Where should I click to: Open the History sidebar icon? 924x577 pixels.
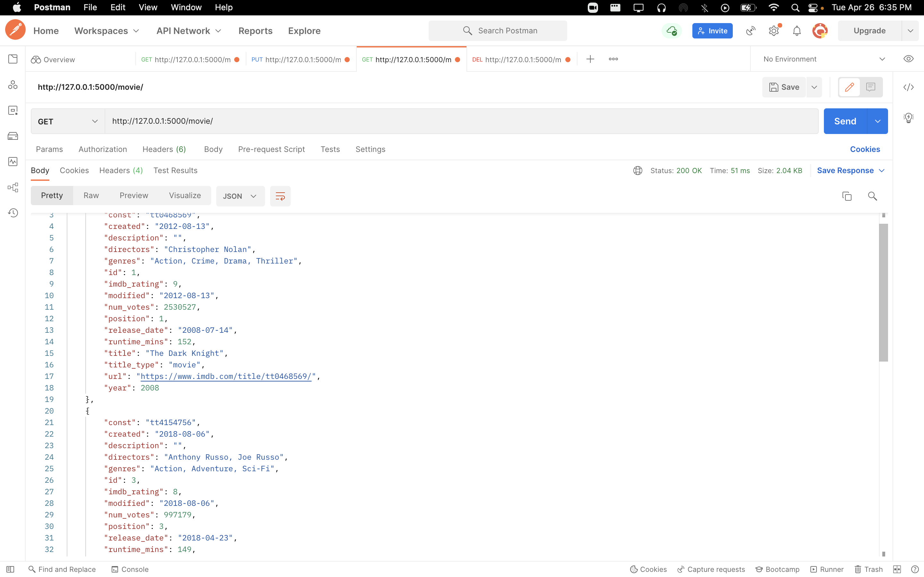13,213
